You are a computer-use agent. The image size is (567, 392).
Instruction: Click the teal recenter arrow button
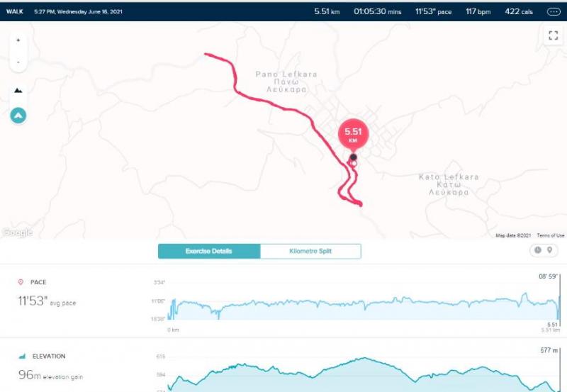18,115
